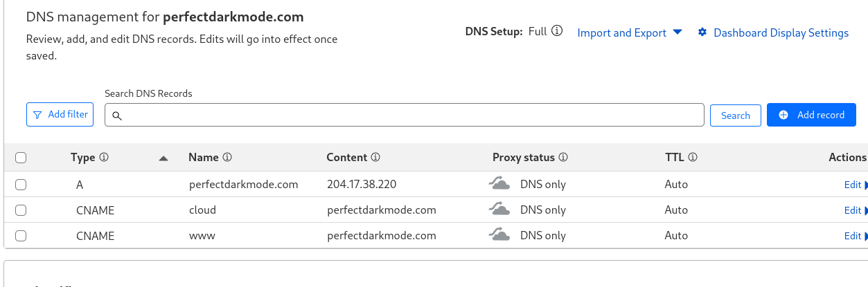868x287 pixels.
Task: Open the Import and Export dropdown
Action: [x=630, y=33]
